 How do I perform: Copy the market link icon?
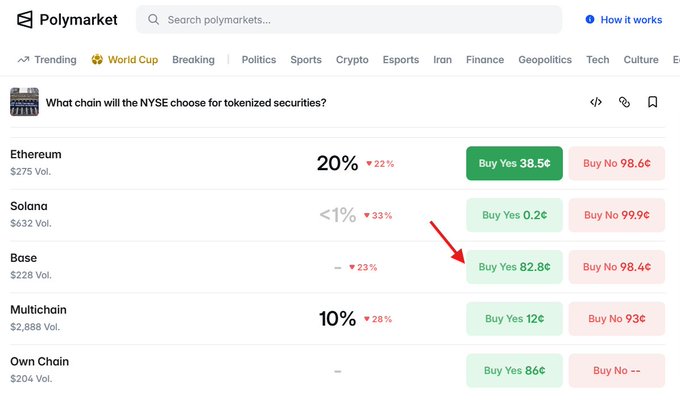(624, 102)
